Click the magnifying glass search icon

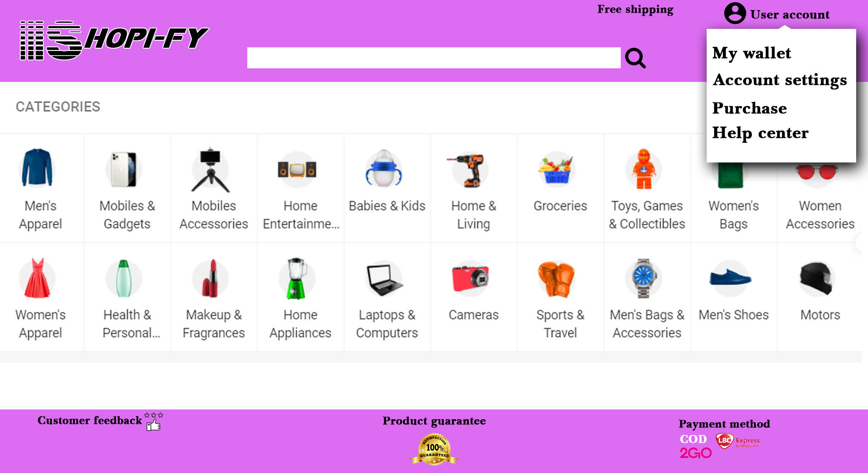pyautogui.click(x=635, y=58)
